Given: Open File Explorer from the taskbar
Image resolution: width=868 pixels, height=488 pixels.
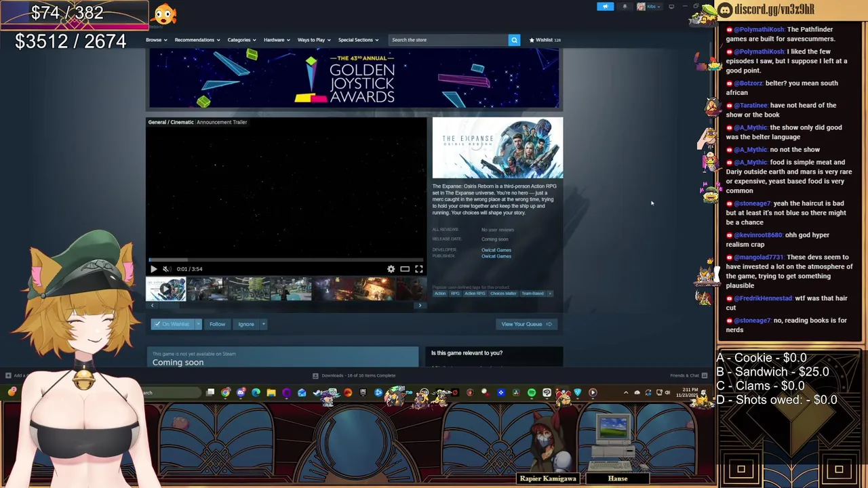Looking at the screenshot, I should [271, 392].
